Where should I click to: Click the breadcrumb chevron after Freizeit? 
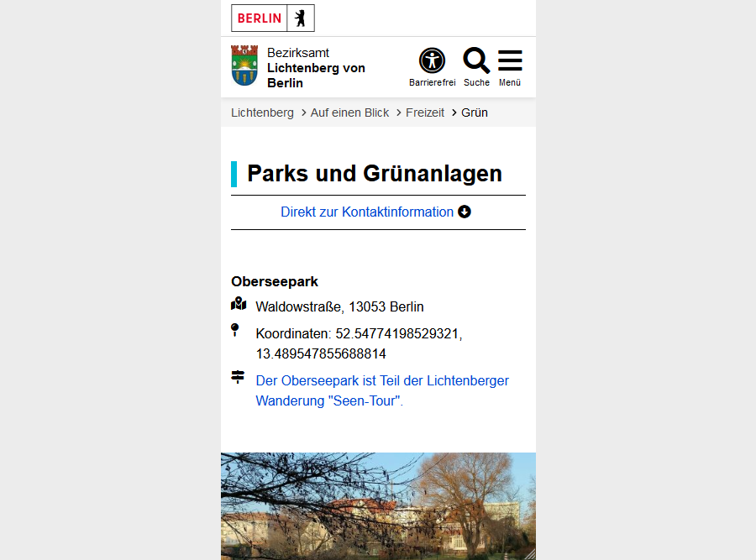pos(453,112)
